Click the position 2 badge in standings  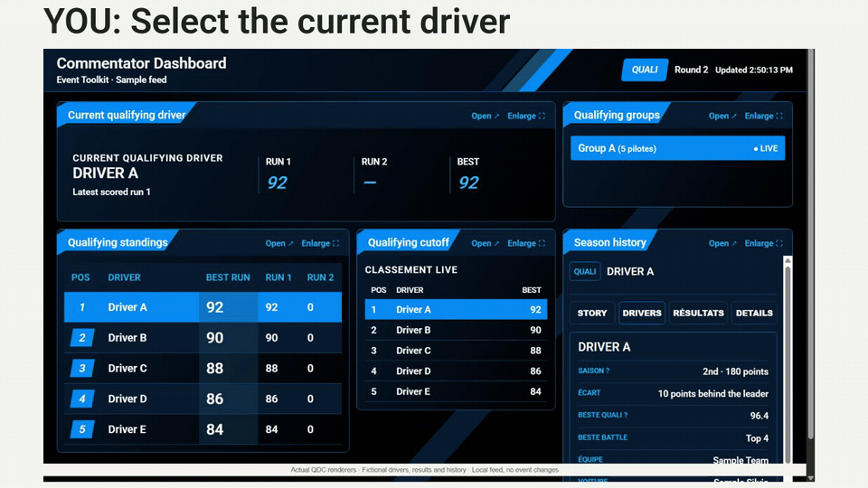click(82, 337)
